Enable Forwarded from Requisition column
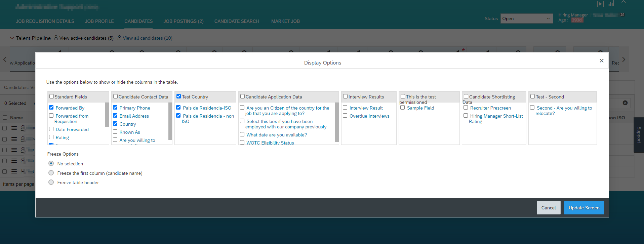Viewport: 644px width, 244px height. (51, 116)
